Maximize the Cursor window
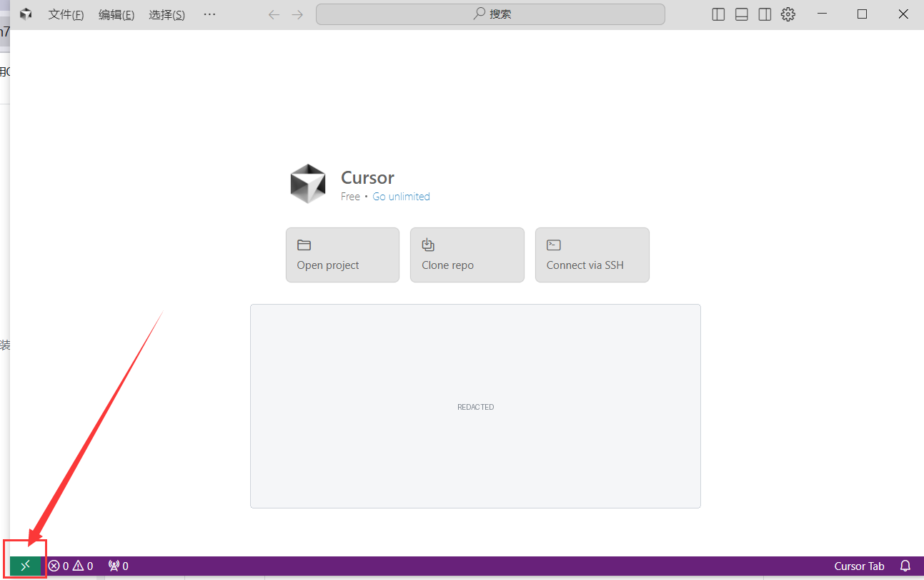Screen dimensions: 924x580 [862, 14]
